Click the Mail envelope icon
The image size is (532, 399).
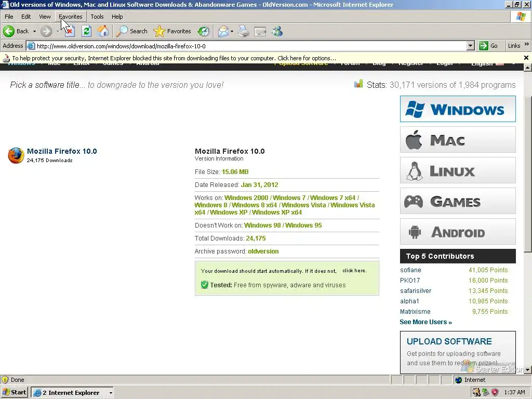223,31
